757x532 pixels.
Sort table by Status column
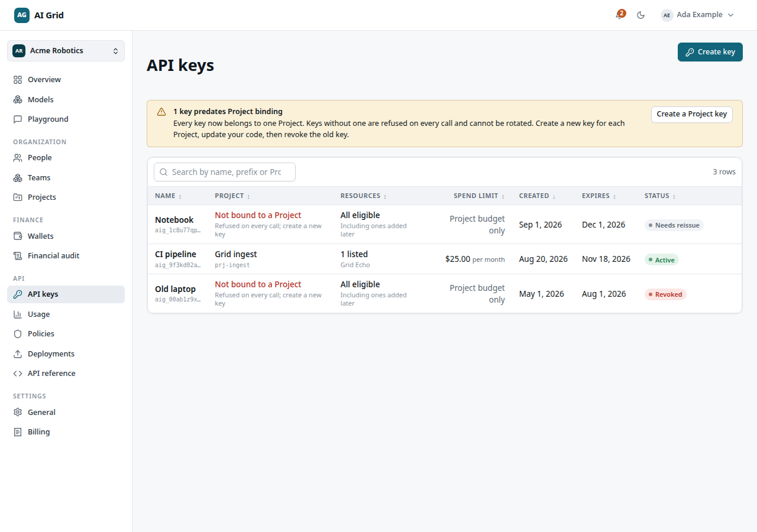click(x=660, y=196)
